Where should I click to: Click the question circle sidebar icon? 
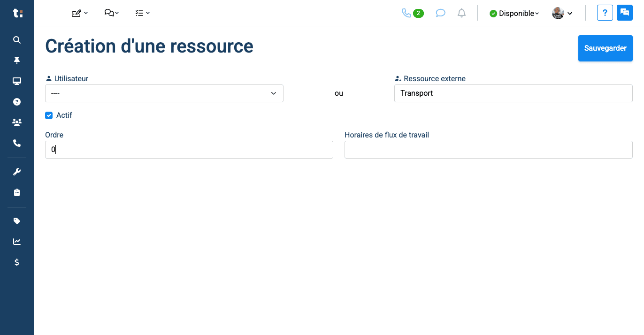(x=17, y=102)
